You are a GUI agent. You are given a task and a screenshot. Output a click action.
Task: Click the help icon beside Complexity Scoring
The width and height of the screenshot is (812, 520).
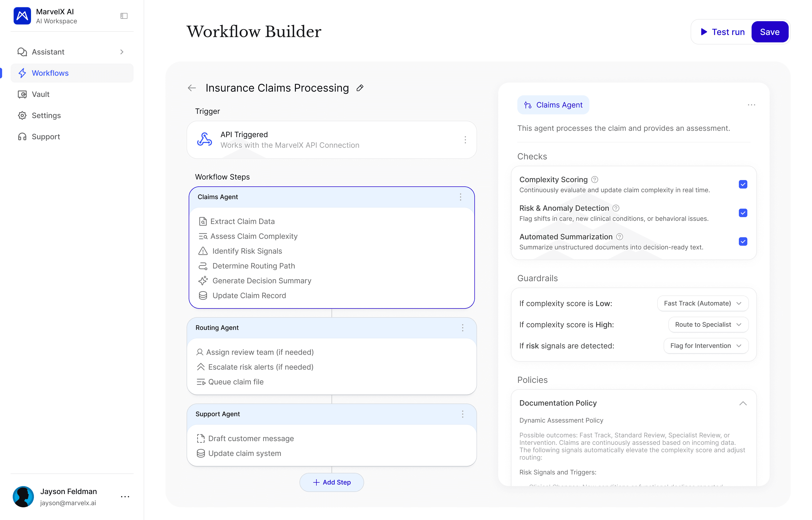[595, 180]
